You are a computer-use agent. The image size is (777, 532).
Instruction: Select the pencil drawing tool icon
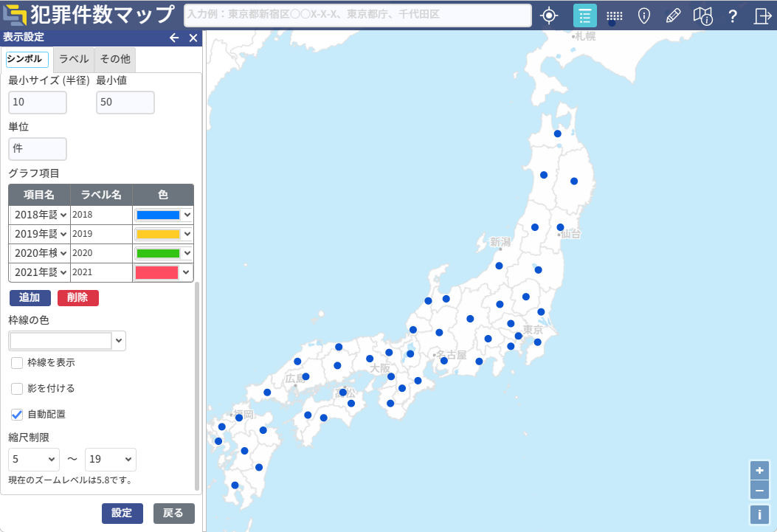pos(673,15)
